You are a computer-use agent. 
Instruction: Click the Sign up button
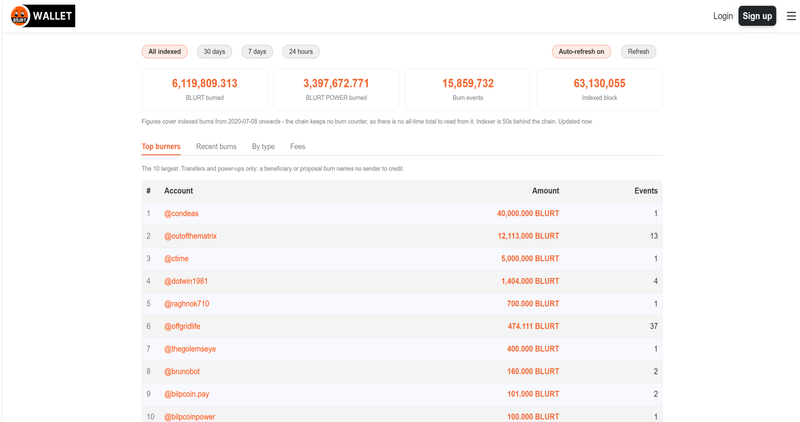point(757,16)
